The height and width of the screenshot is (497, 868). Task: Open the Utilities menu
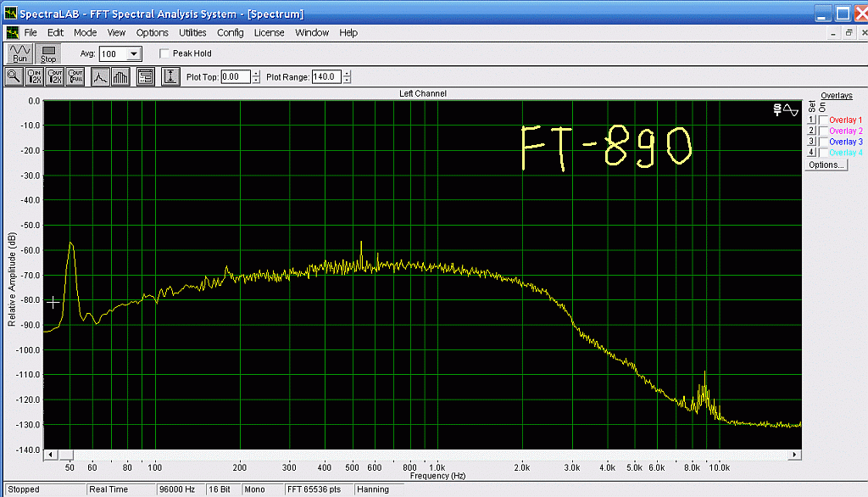click(x=192, y=33)
